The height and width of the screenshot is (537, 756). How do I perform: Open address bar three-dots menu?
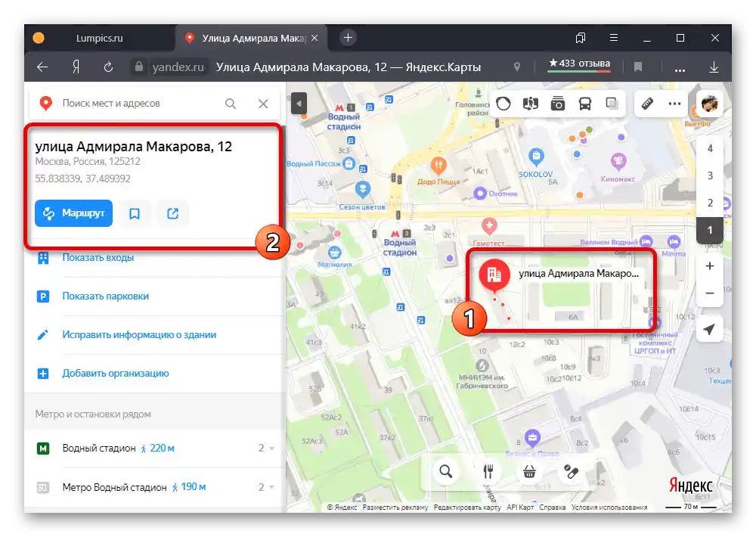(x=680, y=70)
